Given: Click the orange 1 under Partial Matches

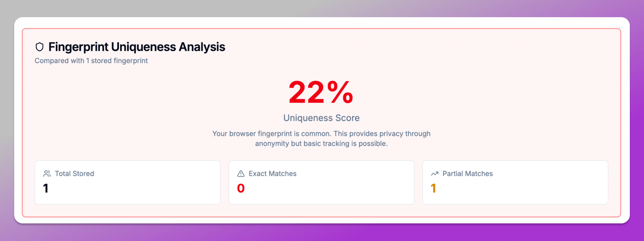Looking at the screenshot, I should 434,188.
